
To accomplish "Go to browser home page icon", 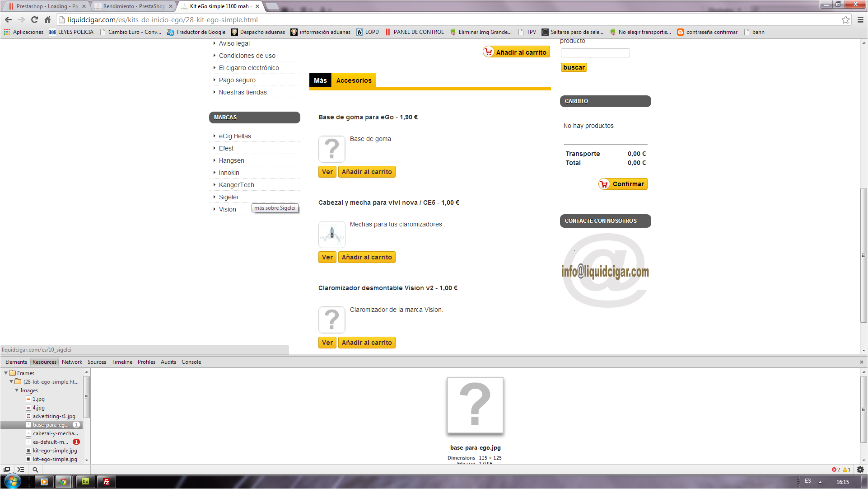I will (47, 19).
